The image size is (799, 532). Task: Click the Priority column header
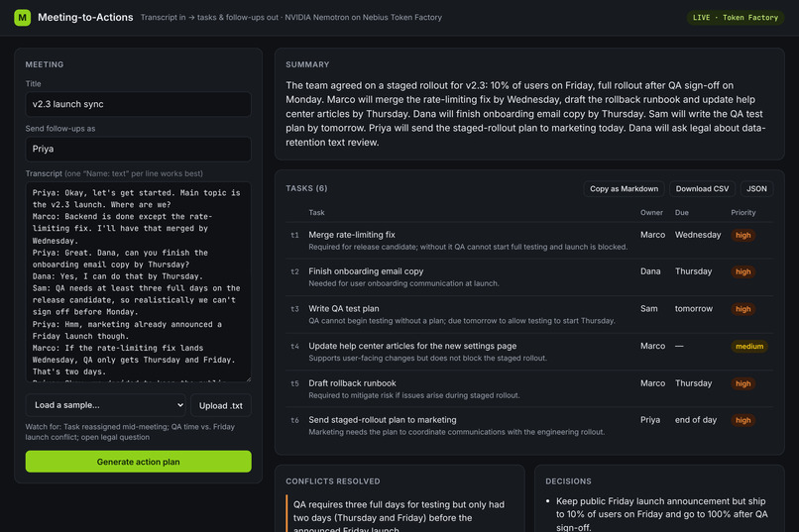(742, 212)
